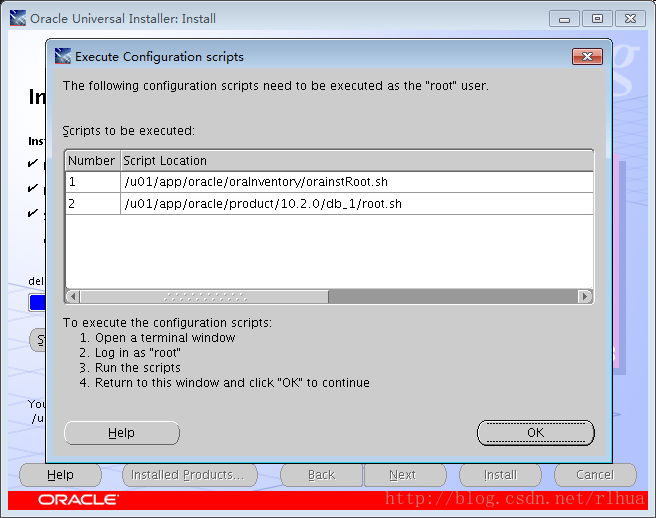Close the Execute Configuration scripts dialog

(587, 56)
